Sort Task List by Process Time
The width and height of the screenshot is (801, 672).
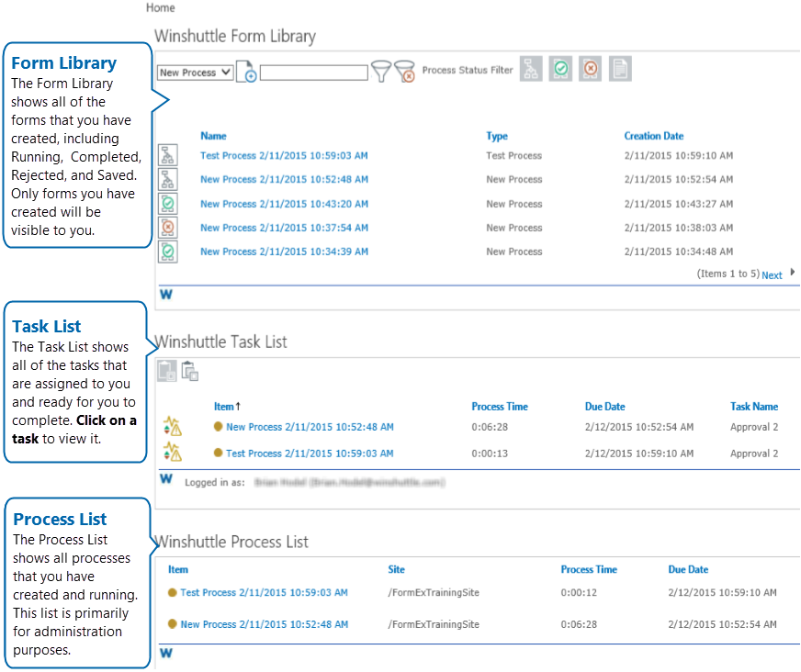[x=500, y=407]
